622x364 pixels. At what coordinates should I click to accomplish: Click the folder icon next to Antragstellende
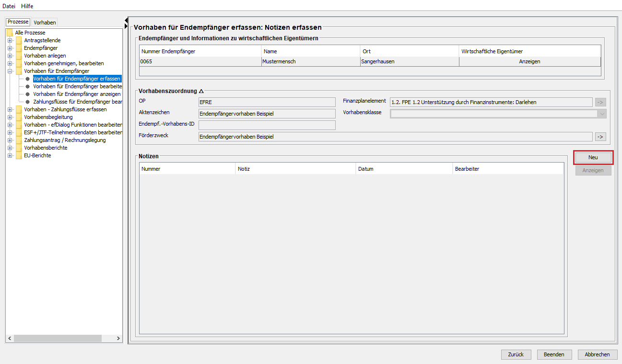point(19,40)
